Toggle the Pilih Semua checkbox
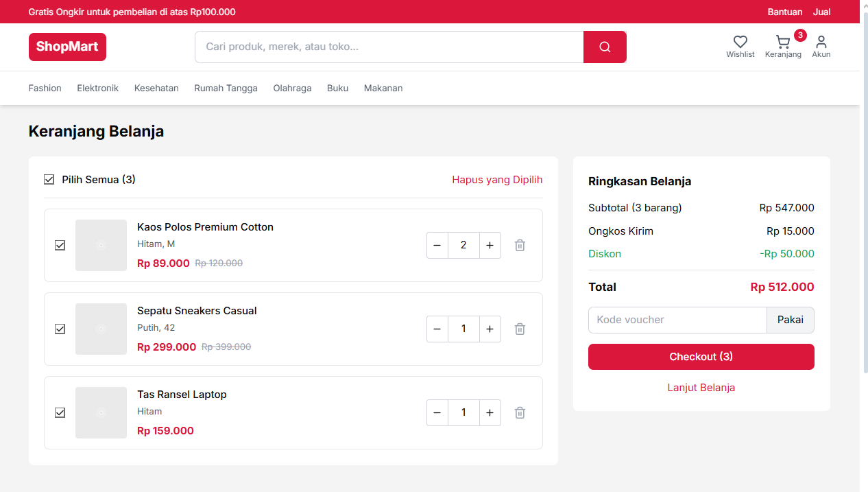 point(49,179)
